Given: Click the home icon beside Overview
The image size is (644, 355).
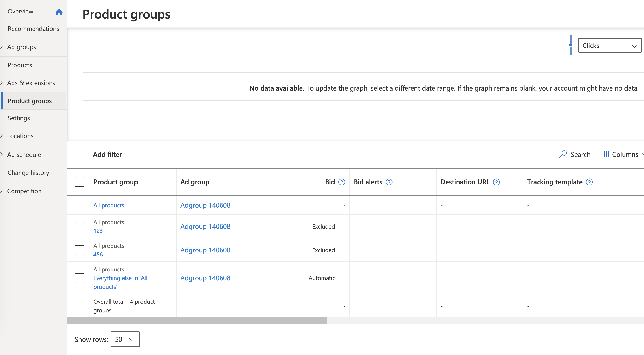Looking at the screenshot, I should (59, 12).
